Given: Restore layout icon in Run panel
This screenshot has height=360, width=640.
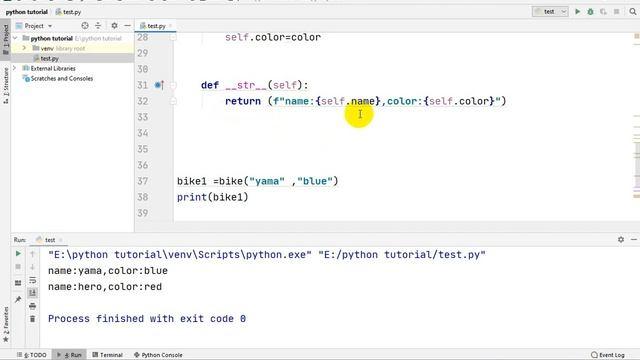Looking at the screenshot, I should coord(18,283).
